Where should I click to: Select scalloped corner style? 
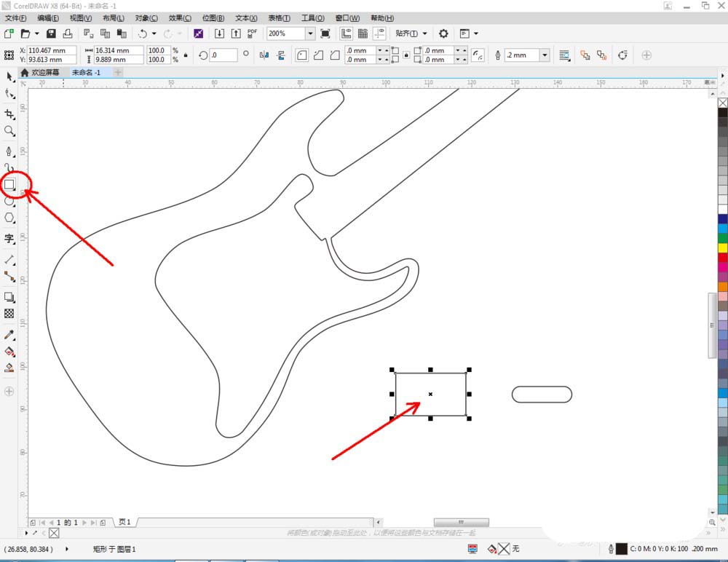[319, 55]
